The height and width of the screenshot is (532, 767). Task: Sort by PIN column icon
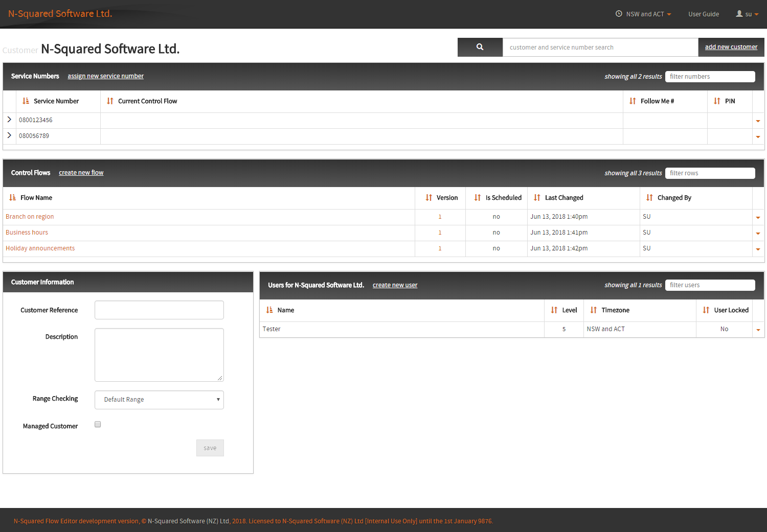tap(717, 101)
